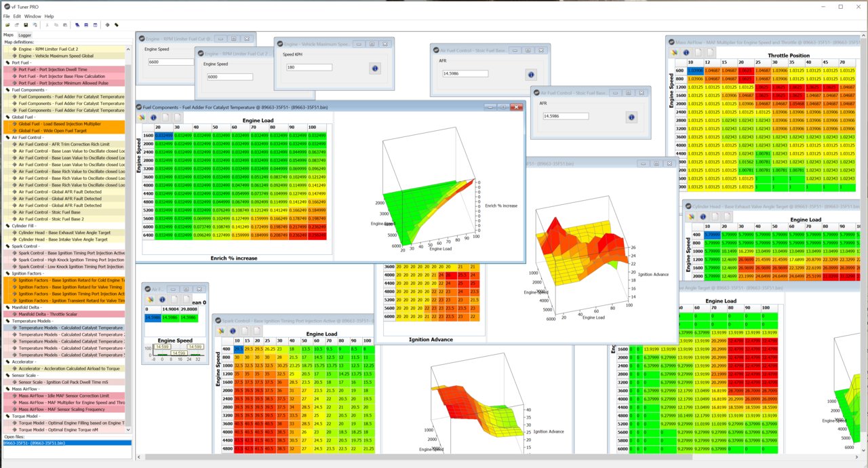Open the Edit menu
Screen dimensions: 868x468
pos(17,16)
